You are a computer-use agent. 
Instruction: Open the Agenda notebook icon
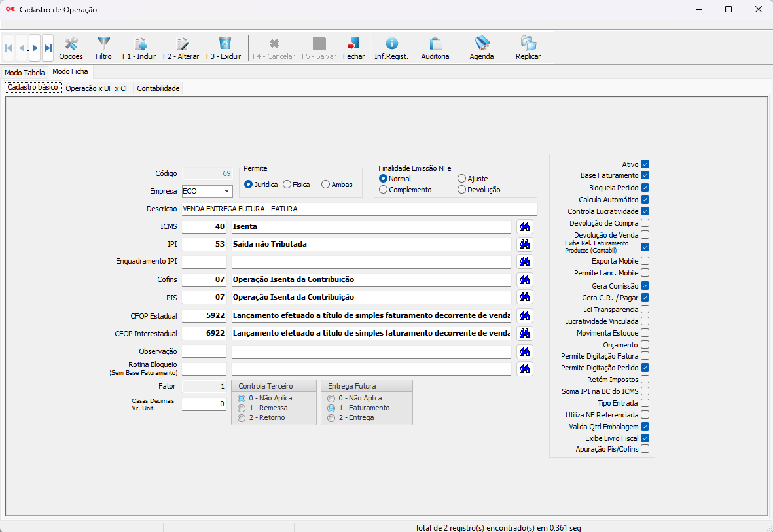coord(482,48)
